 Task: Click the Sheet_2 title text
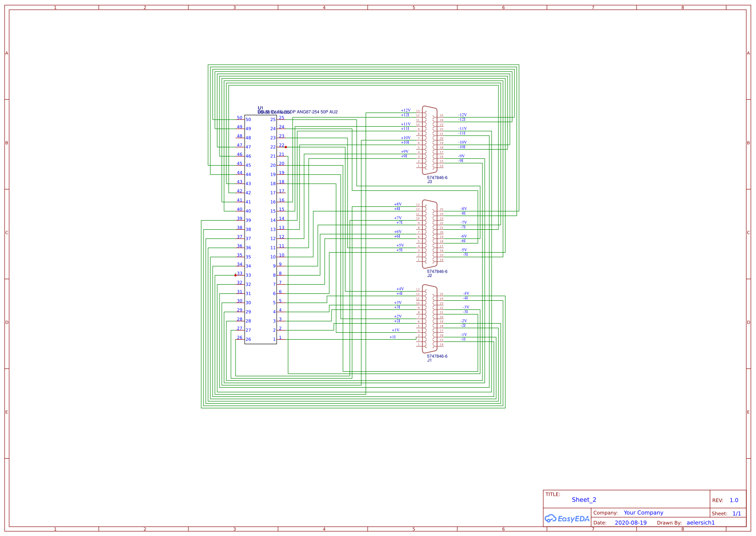pos(584,499)
